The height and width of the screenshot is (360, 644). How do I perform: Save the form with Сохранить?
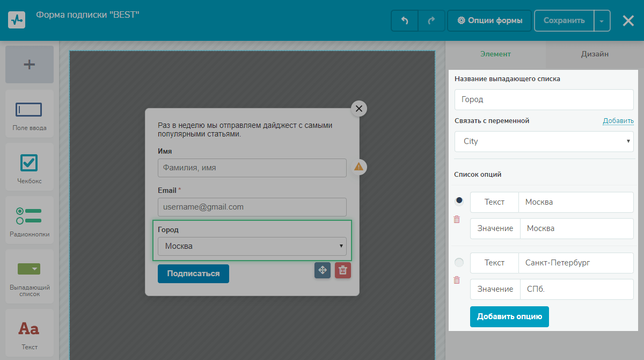564,21
